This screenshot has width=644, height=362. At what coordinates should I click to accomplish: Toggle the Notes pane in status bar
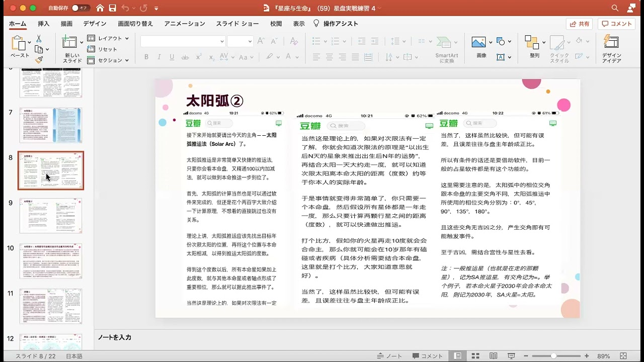[x=389, y=356]
